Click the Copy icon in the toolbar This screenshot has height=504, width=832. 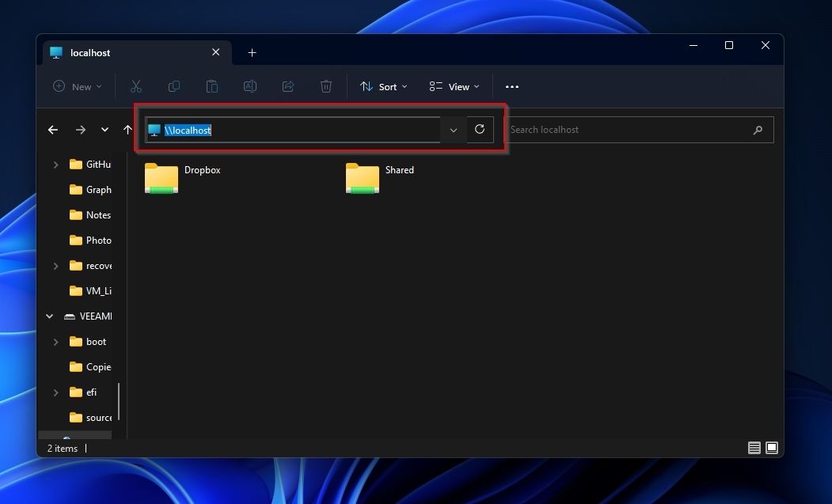click(174, 86)
